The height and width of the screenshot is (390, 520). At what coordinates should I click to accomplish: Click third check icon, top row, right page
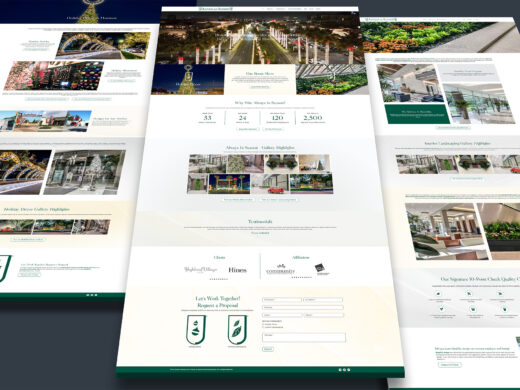pos(500,294)
